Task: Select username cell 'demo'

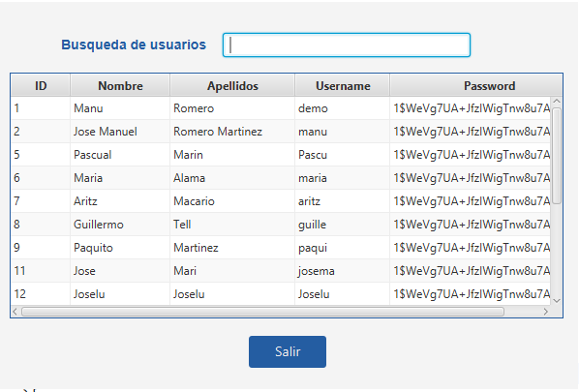Action: 343,108
